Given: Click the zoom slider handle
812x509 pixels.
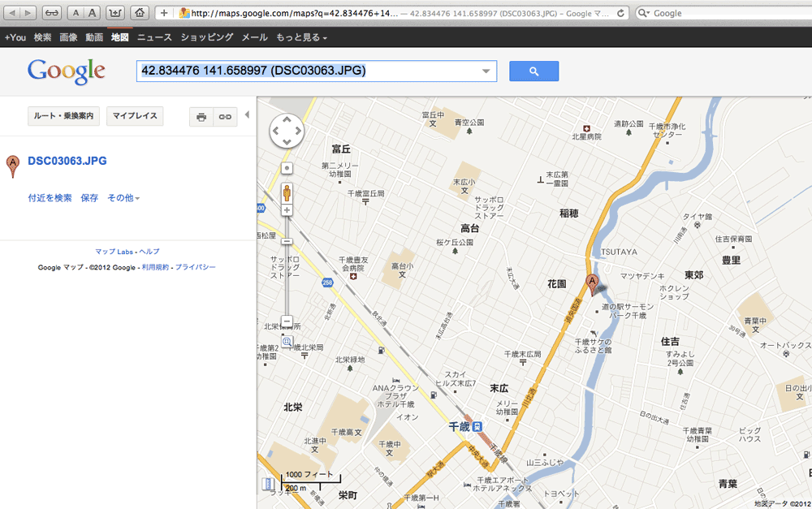Looking at the screenshot, I should click(x=287, y=241).
